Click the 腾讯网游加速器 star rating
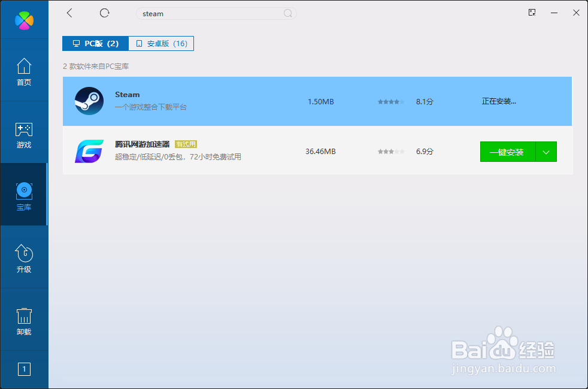 click(391, 152)
